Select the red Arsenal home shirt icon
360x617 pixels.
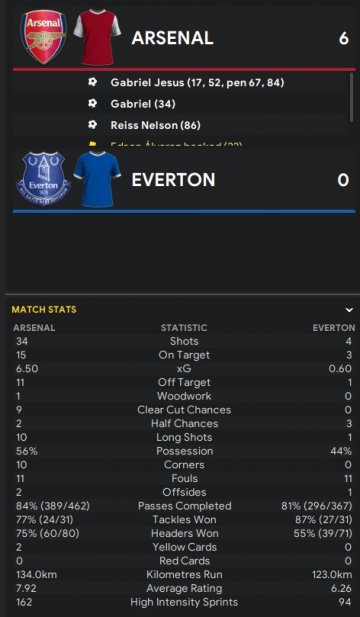97,37
